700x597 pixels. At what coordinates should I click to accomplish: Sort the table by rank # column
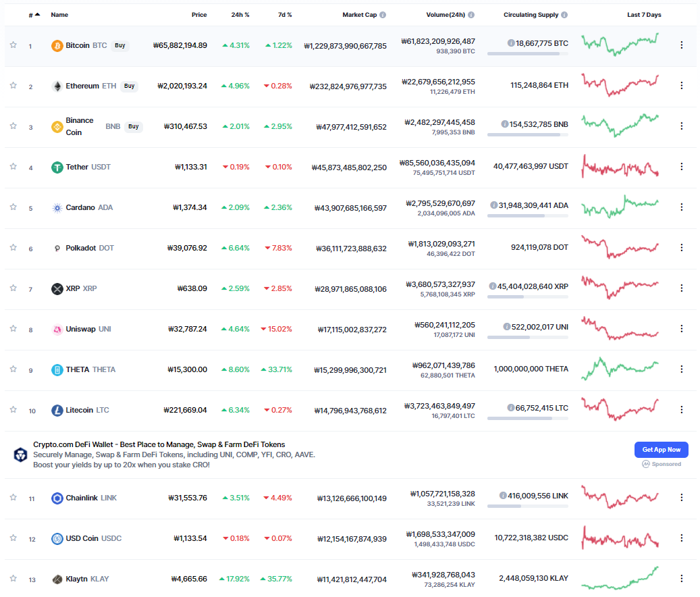point(34,15)
